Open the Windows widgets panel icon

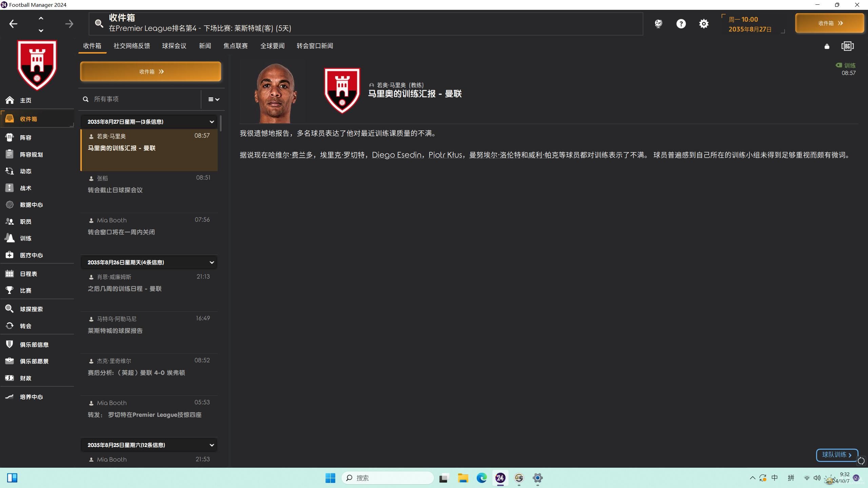(12, 478)
